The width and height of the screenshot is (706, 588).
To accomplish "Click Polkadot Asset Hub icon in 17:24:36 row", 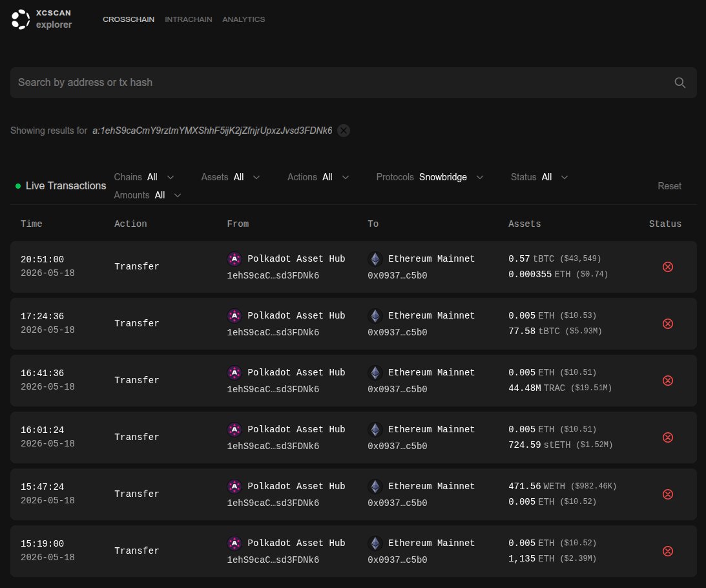I will tap(234, 315).
